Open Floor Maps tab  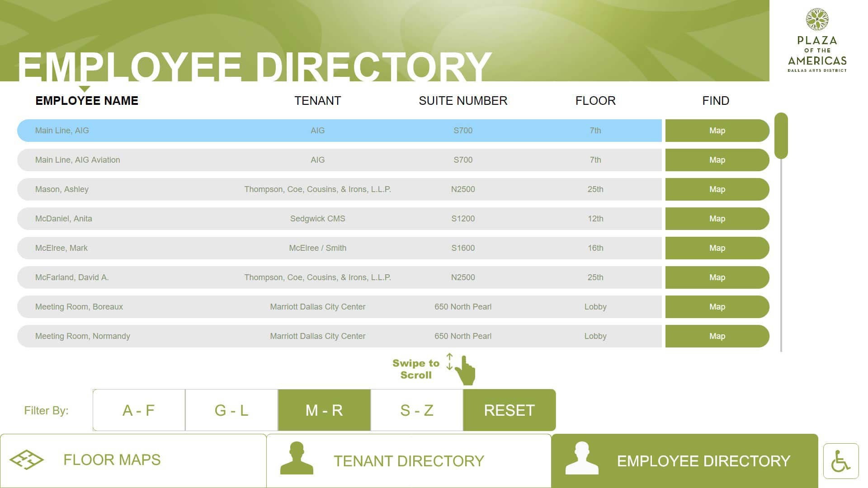(x=133, y=461)
